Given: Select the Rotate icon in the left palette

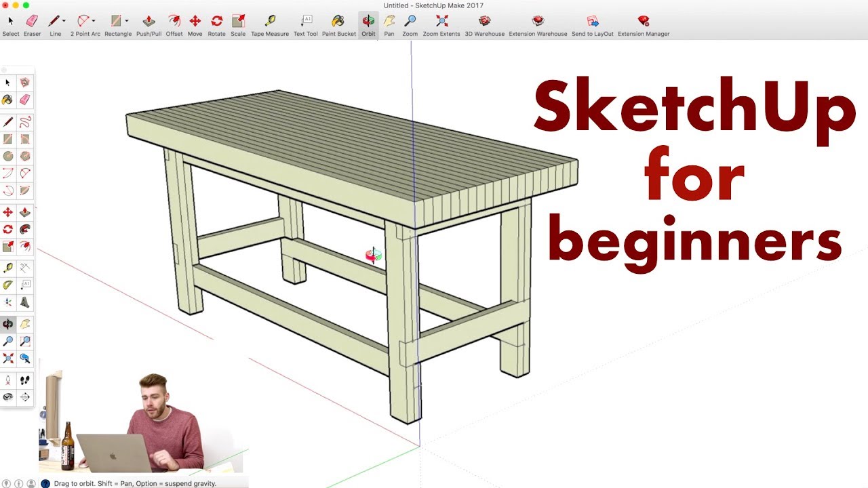Looking at the screenshot, I should pos(8,229).
